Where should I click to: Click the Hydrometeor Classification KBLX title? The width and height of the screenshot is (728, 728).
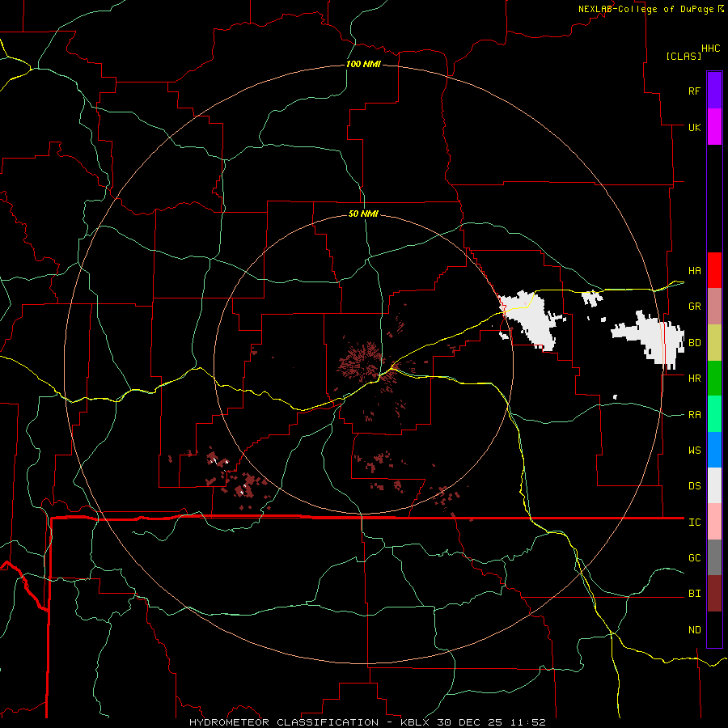(367, 722)
